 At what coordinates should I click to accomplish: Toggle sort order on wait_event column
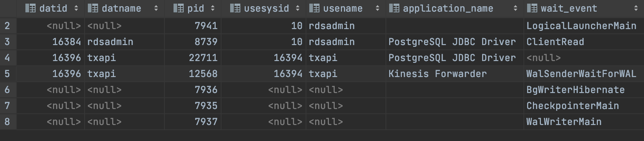[x=636, y=8]
